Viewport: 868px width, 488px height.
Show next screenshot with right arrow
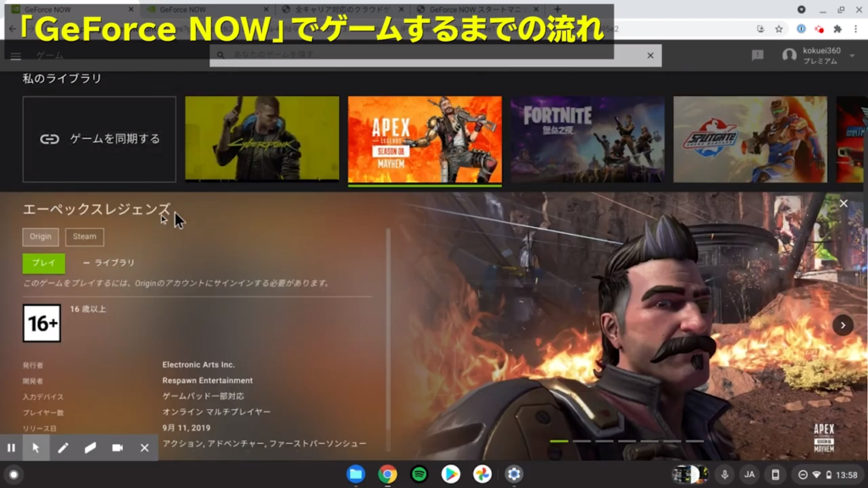pos(842,324)
